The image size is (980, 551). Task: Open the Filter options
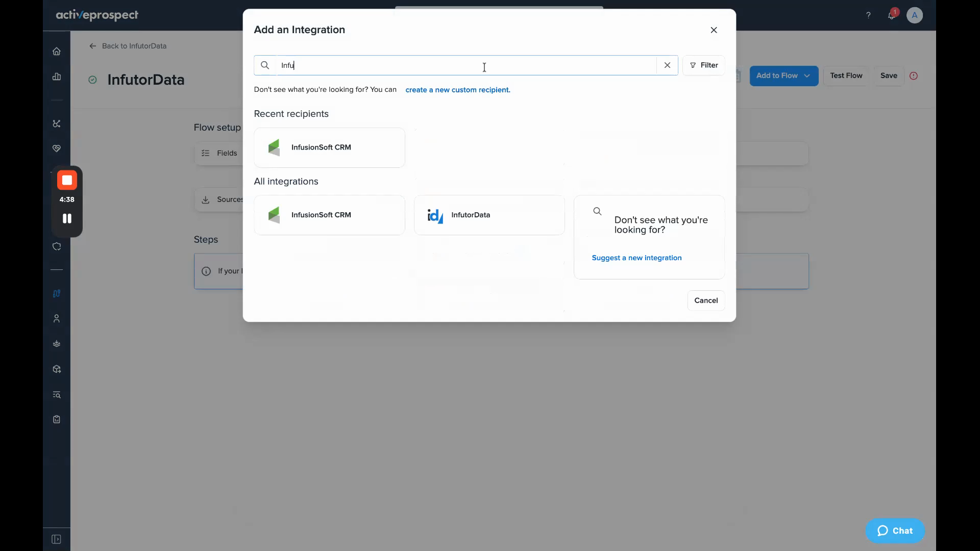tap(704, 65)
